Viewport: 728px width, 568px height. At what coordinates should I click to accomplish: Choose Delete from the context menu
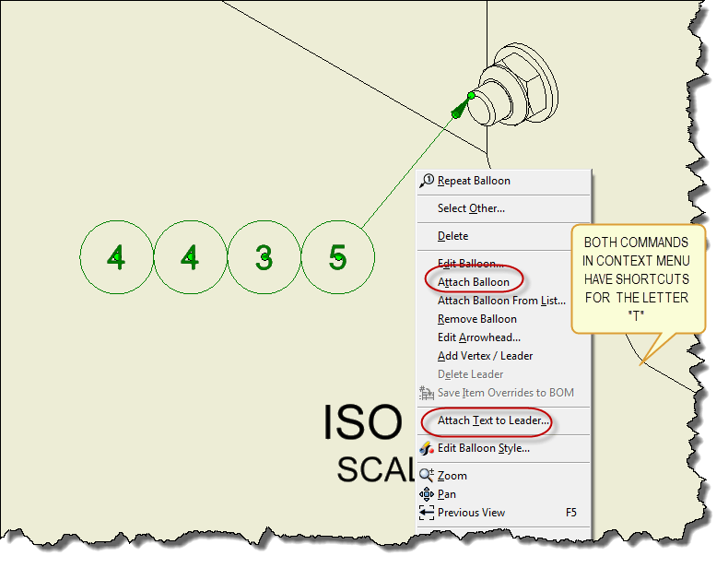(x=504, y=236)
